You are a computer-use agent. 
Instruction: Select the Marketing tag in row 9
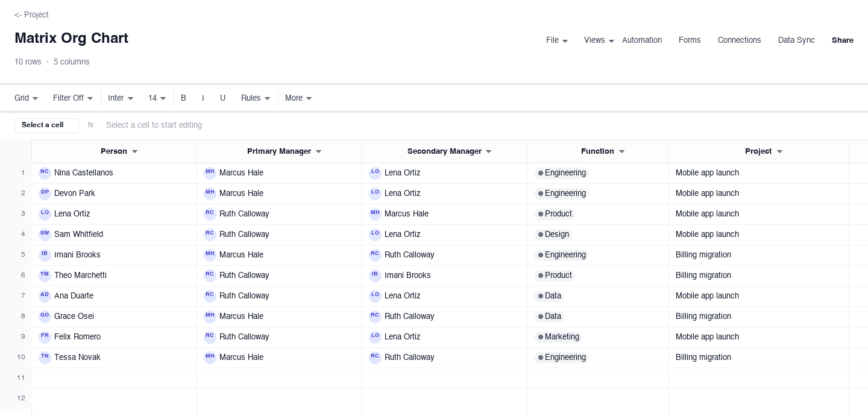(558, 337)
